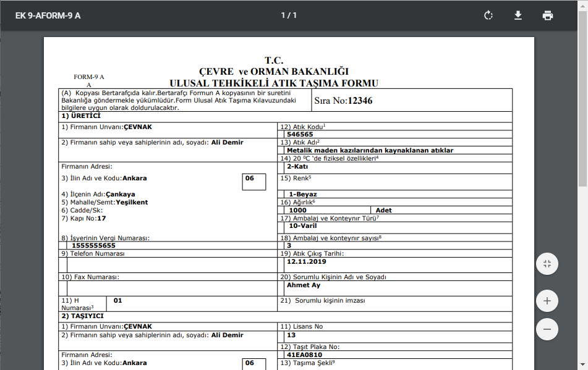This screenshot has height=370, width=588.
Task: Click the province code box 06 under Üretici
Action: point(254,182)
